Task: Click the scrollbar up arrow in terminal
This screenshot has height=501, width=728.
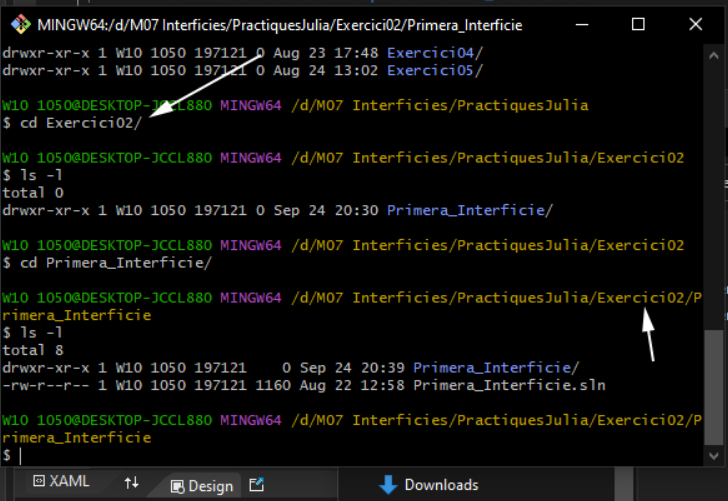Action: click(x=712, y=55)
